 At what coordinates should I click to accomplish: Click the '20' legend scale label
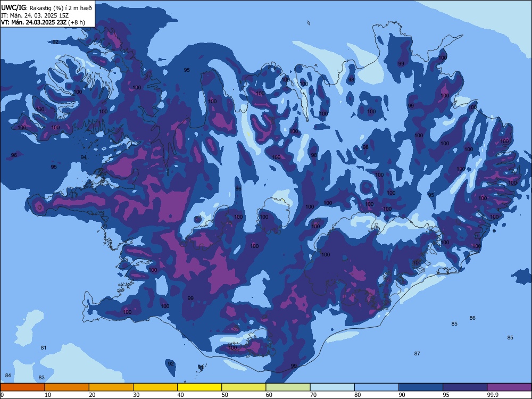pyautogui.click(x=92, y=395)
